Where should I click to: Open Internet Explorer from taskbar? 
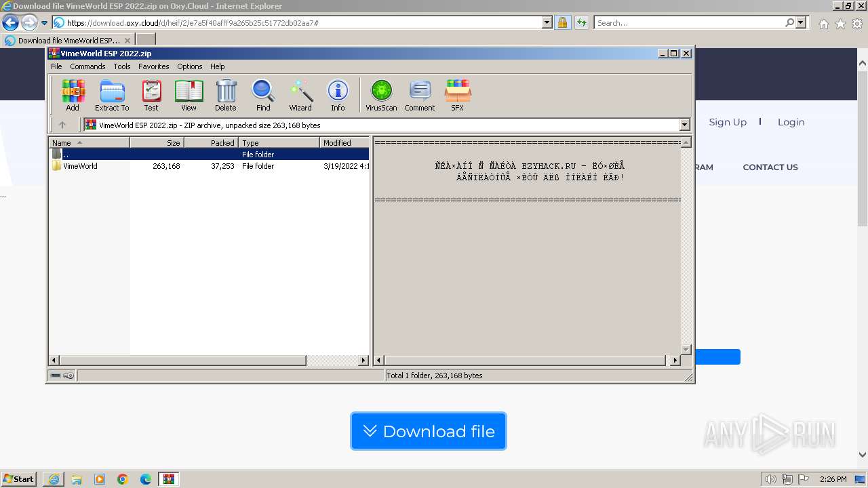pos(54,479)
